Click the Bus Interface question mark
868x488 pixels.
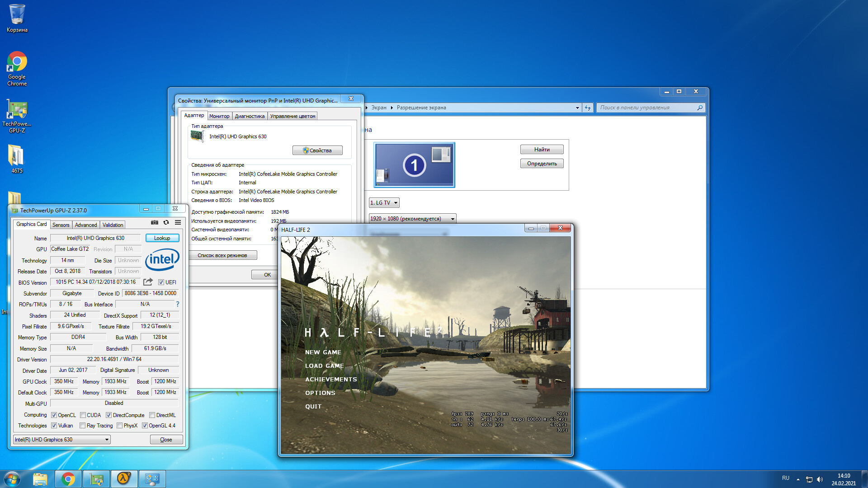pyautogui.click(x=178, y=304)
